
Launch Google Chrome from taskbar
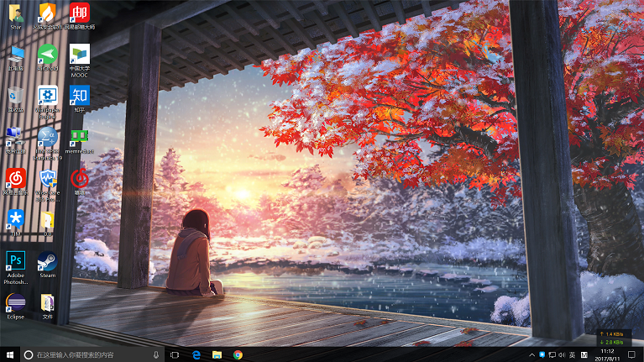pos(238,354)
